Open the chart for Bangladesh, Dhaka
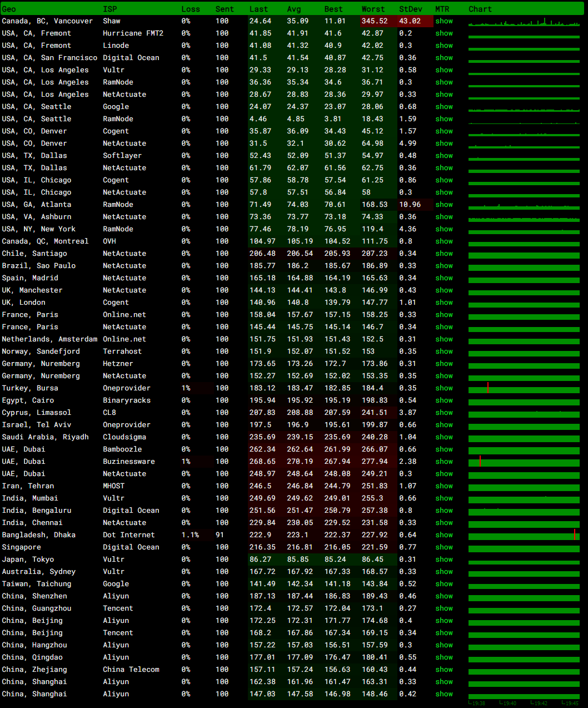This screenshot has width=588, height=708. [524, 536]
